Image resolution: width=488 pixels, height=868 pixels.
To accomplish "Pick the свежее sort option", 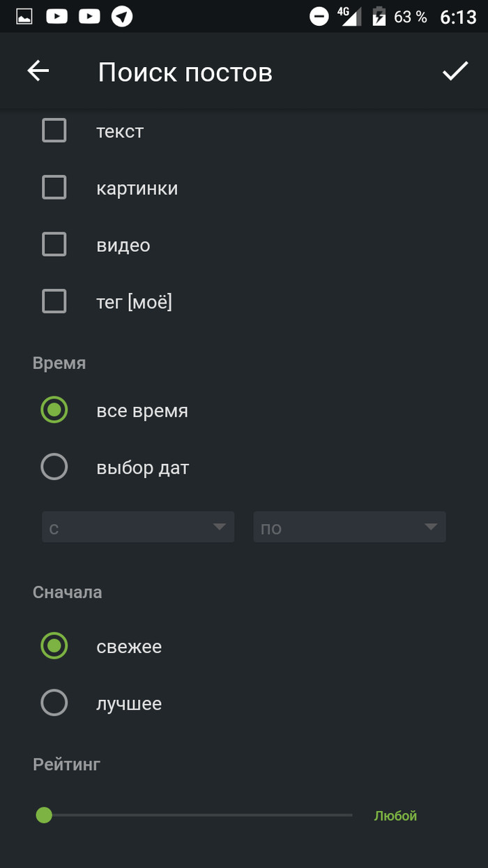I will pyautogui.click(x=54, y=646).
